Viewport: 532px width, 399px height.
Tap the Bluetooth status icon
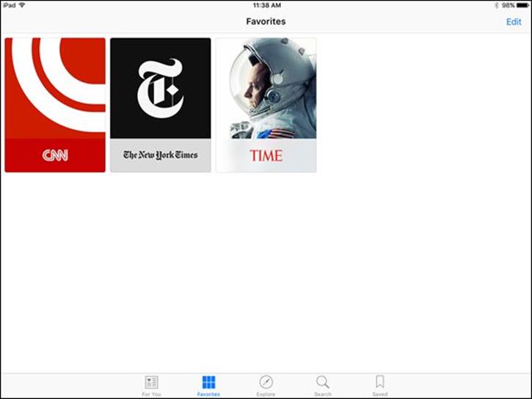[x=496, y=5]
